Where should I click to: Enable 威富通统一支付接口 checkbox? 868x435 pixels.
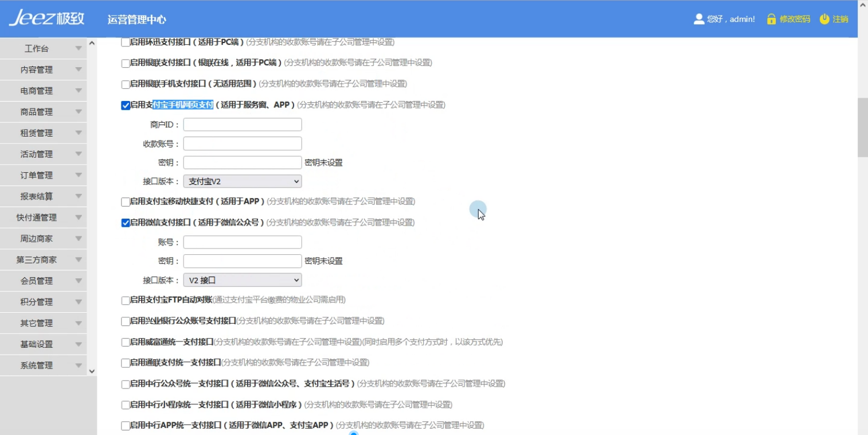(x=126, y=343)
